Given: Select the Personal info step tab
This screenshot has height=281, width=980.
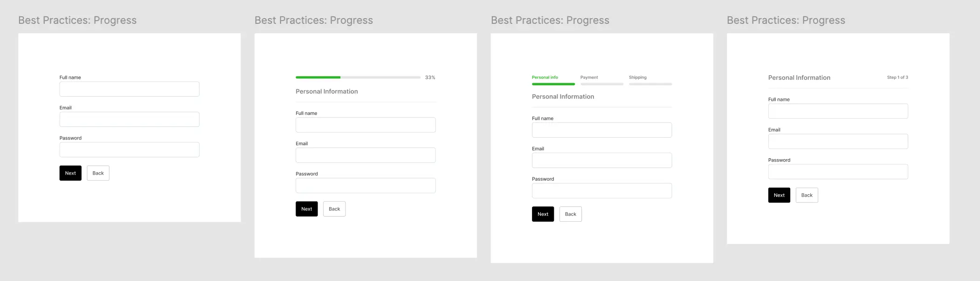Looking at the screenshot, I should pyautogui.click(x=553, y=80).
